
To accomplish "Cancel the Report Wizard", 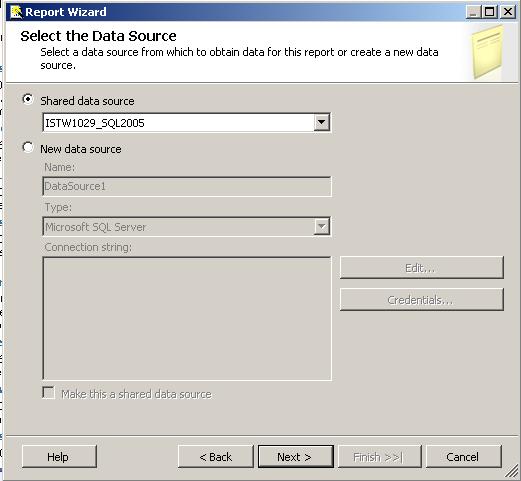I will coord(464,457).
